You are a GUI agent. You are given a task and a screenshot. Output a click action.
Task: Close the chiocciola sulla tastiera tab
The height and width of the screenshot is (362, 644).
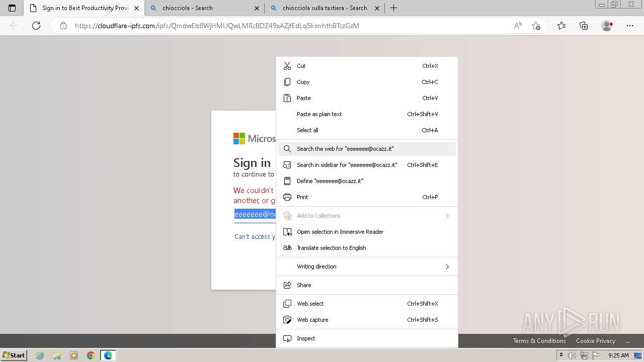click(x=377, y=8)
